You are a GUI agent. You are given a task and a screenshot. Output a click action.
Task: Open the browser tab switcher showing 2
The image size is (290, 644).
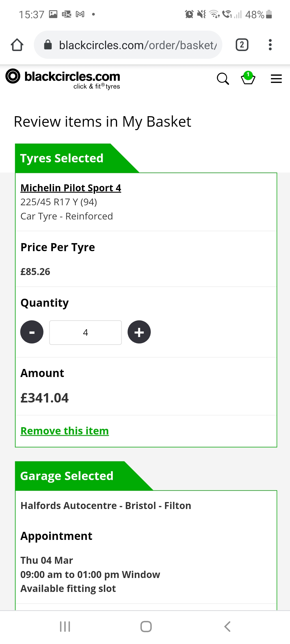(x=242, y=45)
